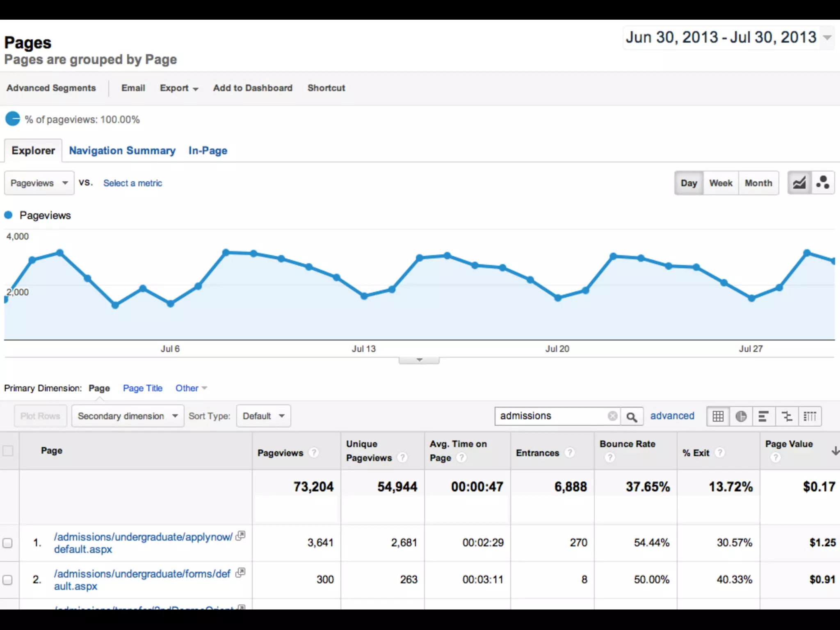
Task: Click the search magnifier icon
Action: (632, 417)
